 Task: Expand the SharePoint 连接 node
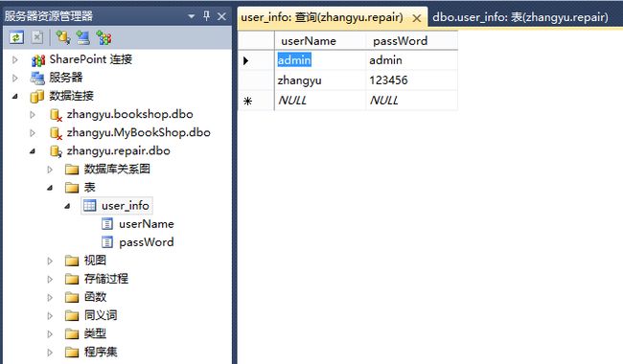(15, 60)
